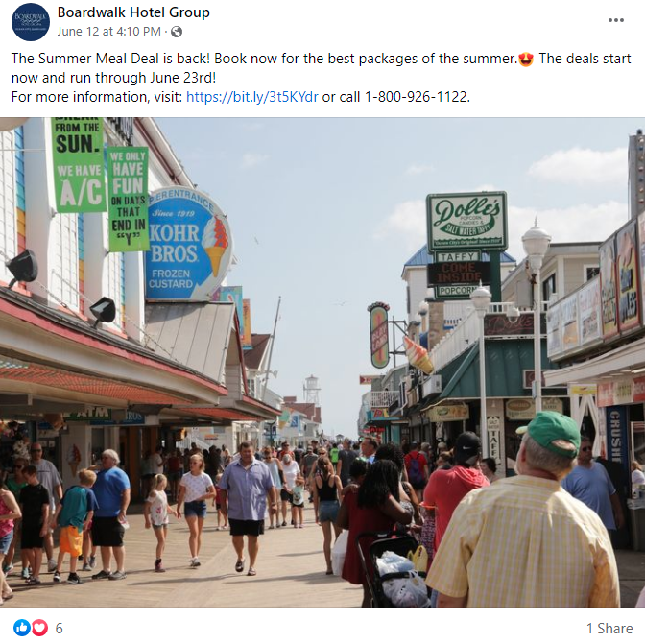Viewport: 645px width, 644px height.
Task: Show who reacted via the 6 count
Action: 59,629
